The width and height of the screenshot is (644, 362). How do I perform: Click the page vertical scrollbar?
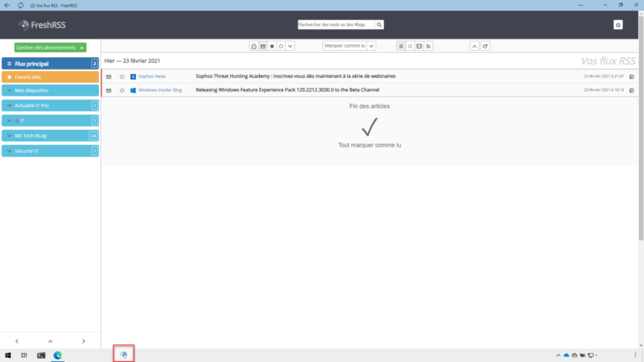(x=641, y=127)
